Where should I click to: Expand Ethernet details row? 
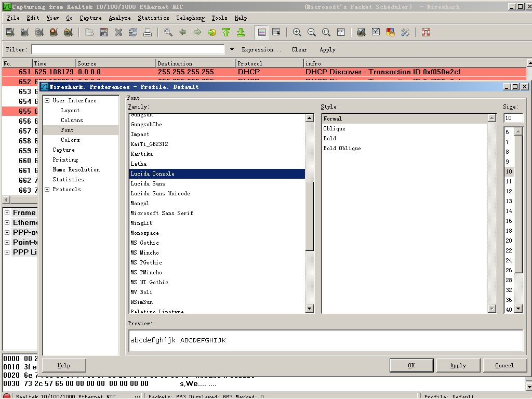pyautogui.click(x=7, y=222)
